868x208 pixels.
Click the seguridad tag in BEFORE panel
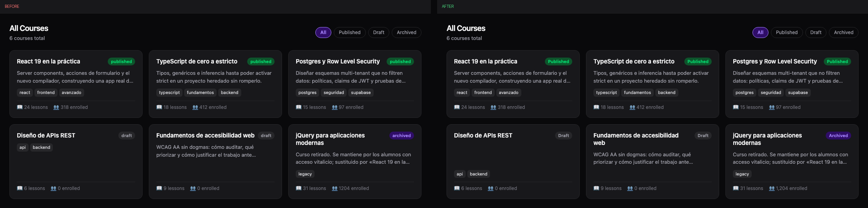pyautogui.click(x=334, y=93)
